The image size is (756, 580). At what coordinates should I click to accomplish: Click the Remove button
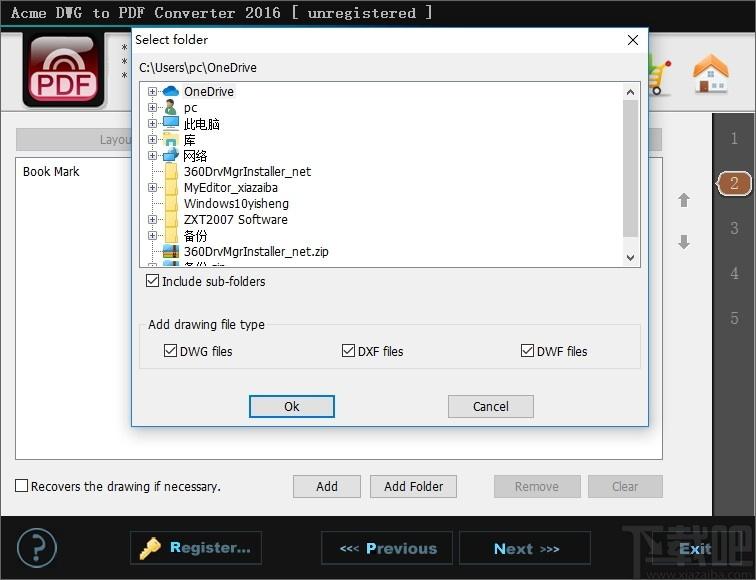(537, 486)
